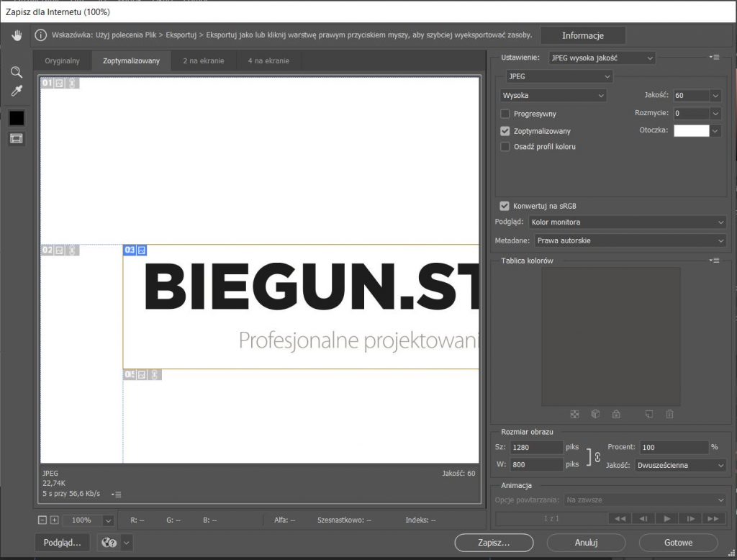Click the white Otoczka matte color swatch
Screen dimensions: 737x560
click(692, 131)
